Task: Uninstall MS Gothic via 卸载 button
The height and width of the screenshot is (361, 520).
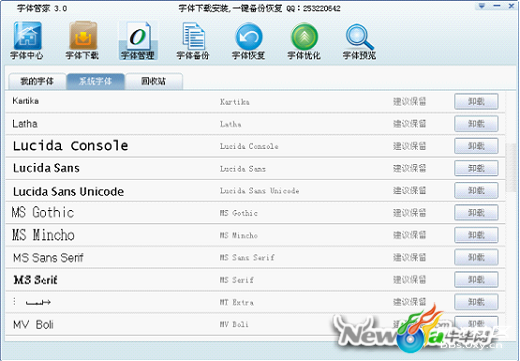Action: (x=476, y=213)
